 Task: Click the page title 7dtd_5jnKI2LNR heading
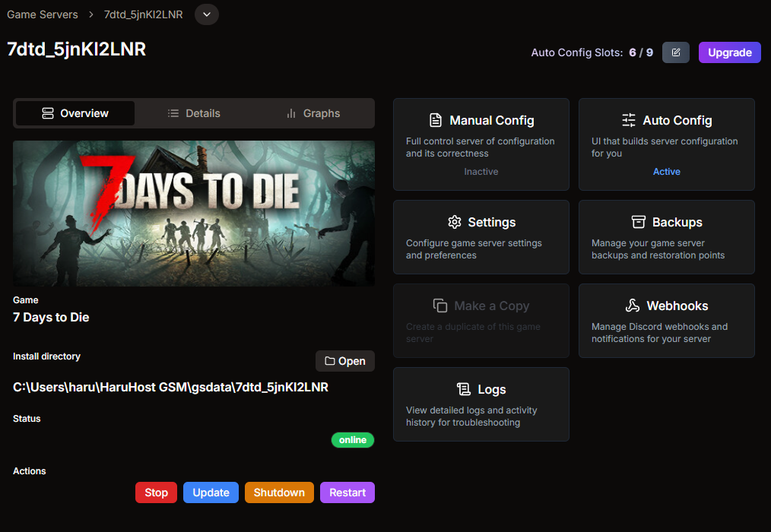pyautogui.click(x=77, y=49)
